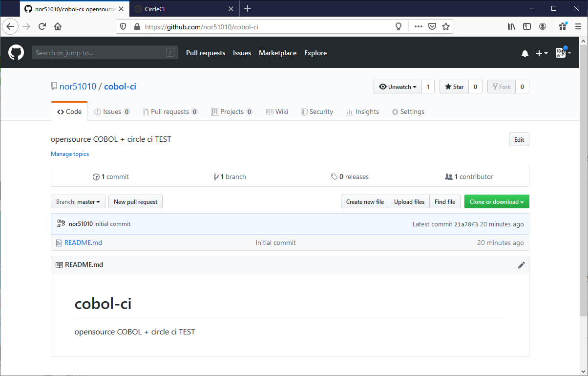The image size is (588, 376).
Task: Open the plus create-new dropdown
Action: pos(542,53)
